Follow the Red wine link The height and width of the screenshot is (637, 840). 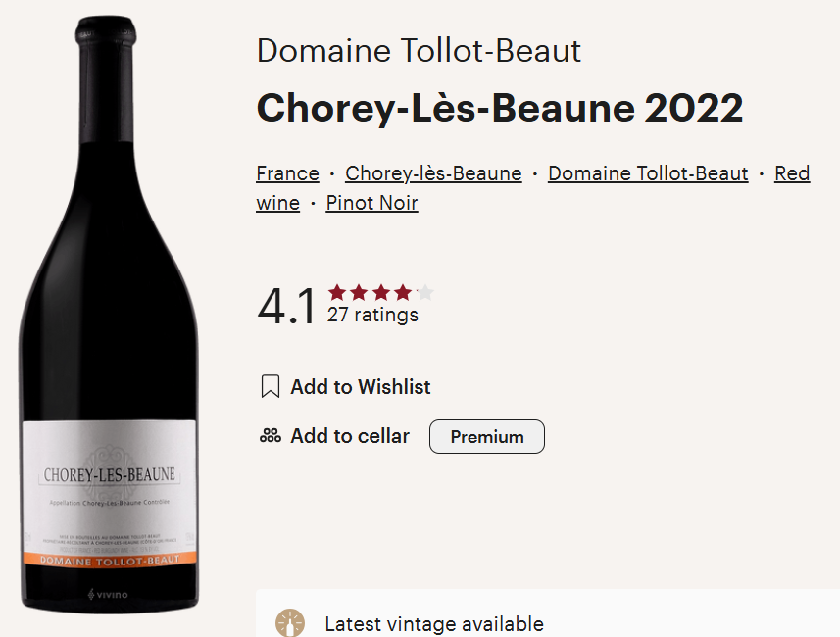click(792, 173)
